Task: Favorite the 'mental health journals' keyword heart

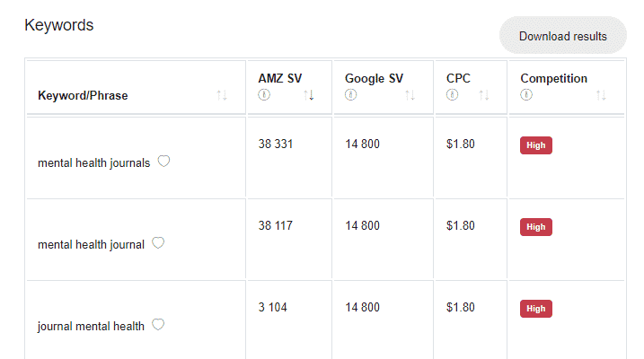Action: (163, 162)
